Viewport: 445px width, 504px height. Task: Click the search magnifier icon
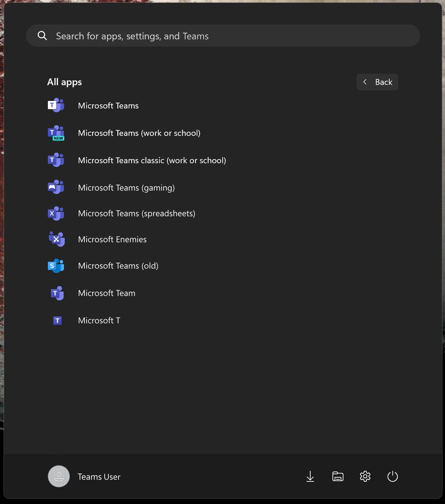click(x=42, y=36)
